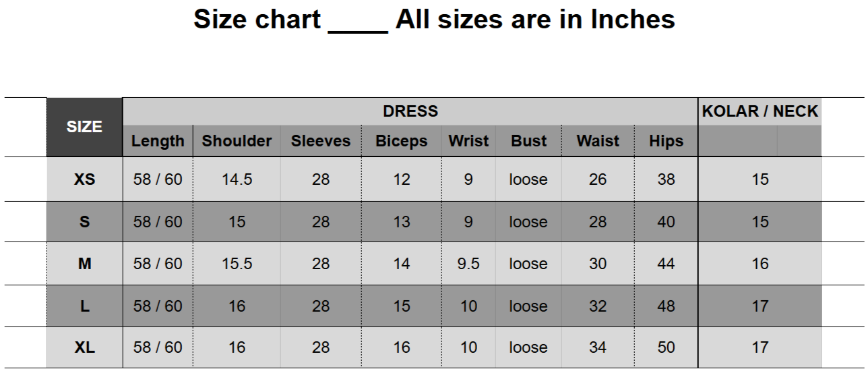Click the S size row label
868x369 pixels.
(x=84, y=222)
